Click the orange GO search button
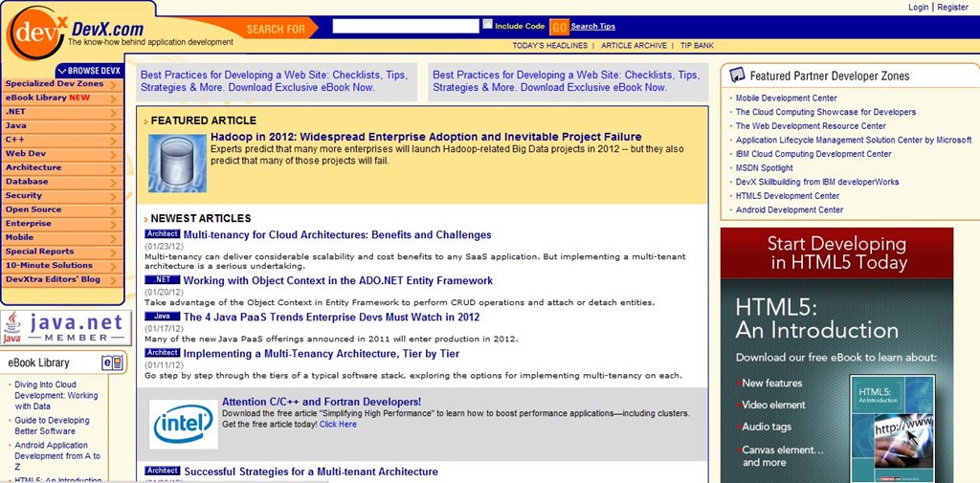Viewport: 980px width, 483px height. 559,27
